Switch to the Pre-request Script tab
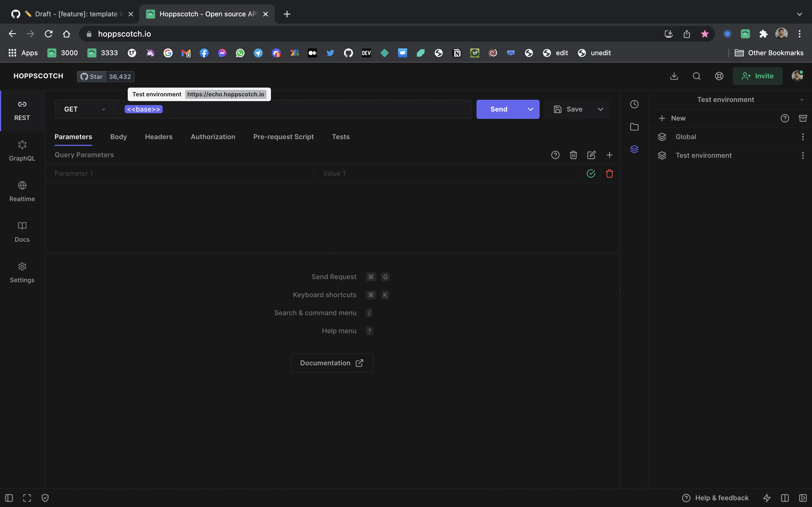Viewport: 812px width, 507px height. pyautogui.click(x=283, y=137)
